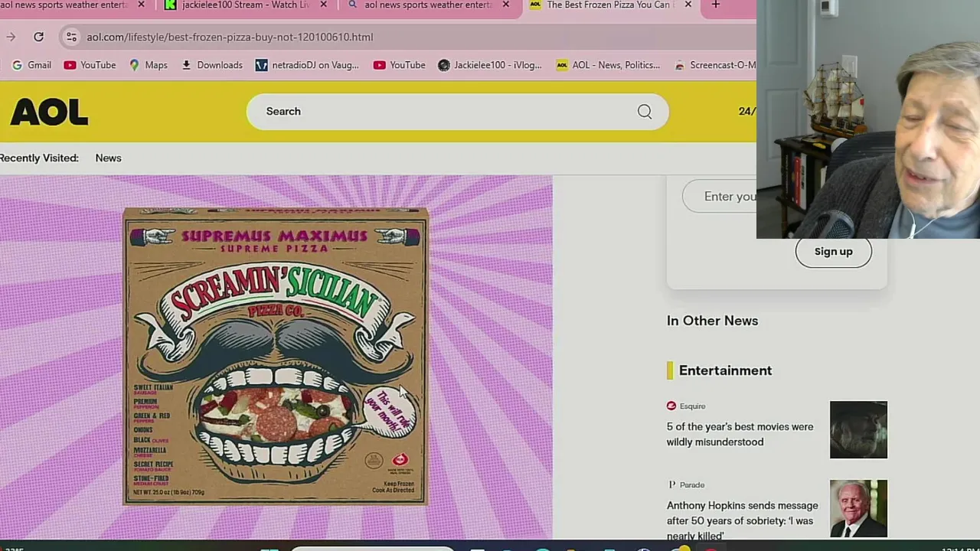Switch to the first aol news tab
The height and width of the screenshot is (551, 980).
coord(65,5)
